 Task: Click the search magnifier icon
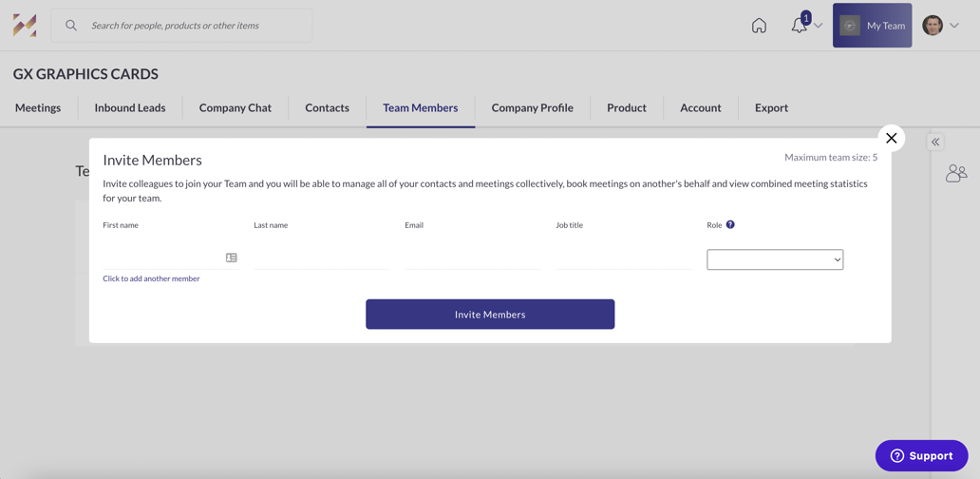[71, 26]
